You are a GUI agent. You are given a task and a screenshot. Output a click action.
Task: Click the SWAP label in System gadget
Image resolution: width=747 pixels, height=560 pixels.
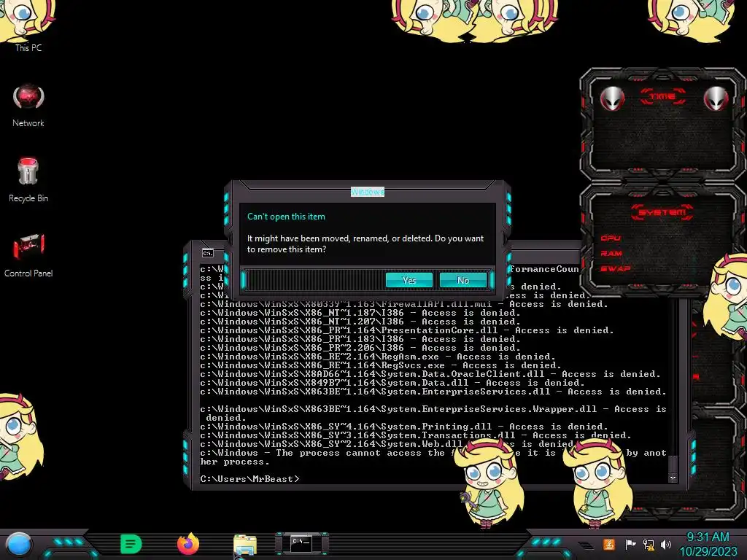pos(615,268)
